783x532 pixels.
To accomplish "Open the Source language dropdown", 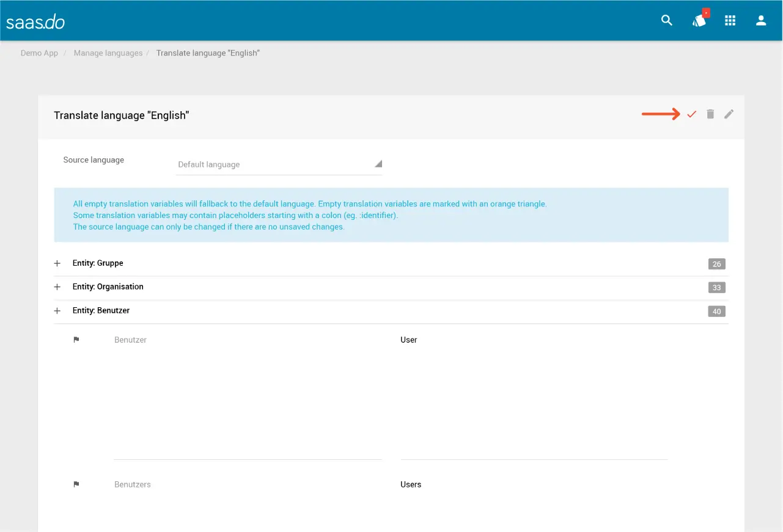I will [279, 164].
